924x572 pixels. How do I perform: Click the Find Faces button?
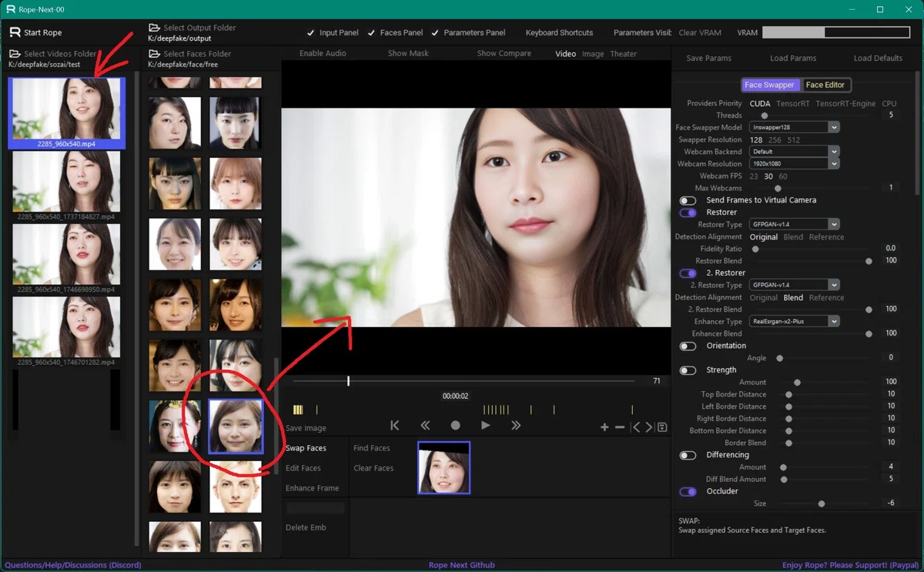372,448
